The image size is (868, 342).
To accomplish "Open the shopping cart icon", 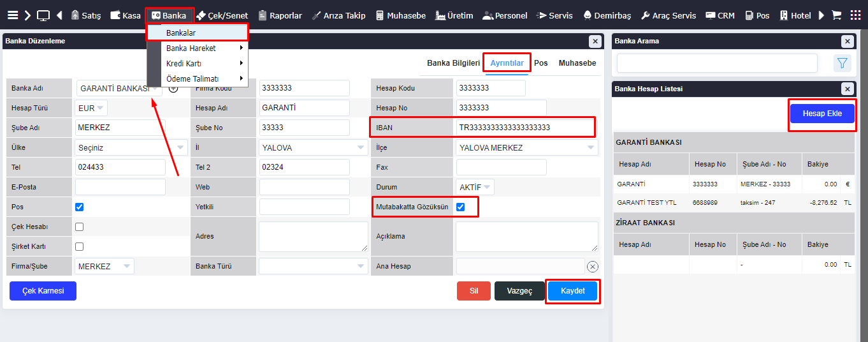I will tap(836, 15).
